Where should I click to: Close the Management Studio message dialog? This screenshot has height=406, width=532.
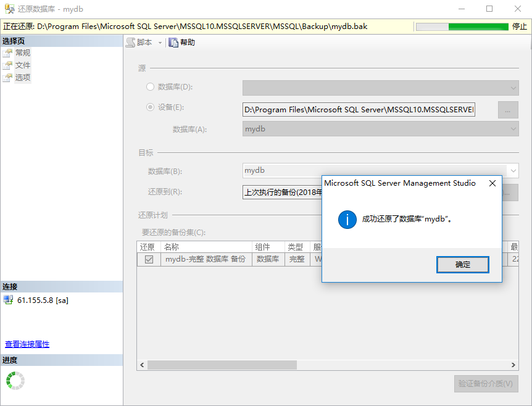pyautogui.click(x=492, y=183)
